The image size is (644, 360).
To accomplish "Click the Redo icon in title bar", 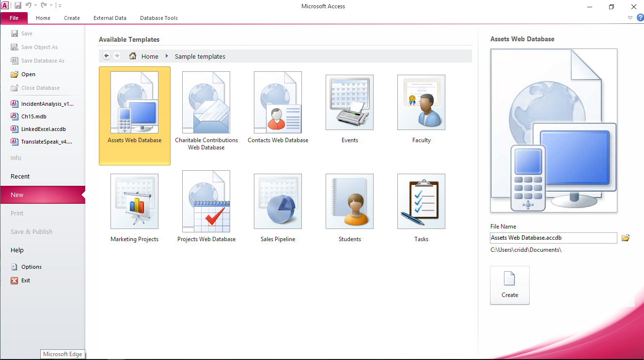I will pos(44,5).
